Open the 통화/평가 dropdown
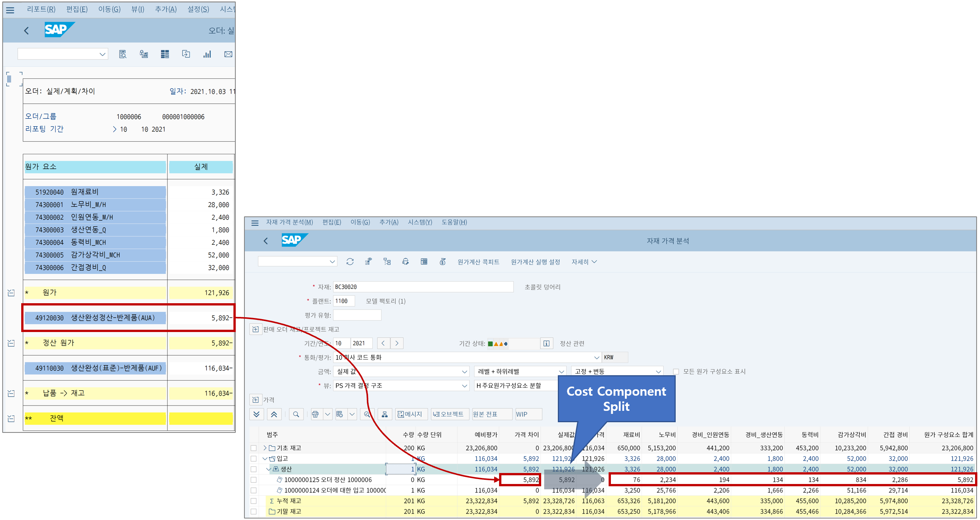 coord(596,357)
